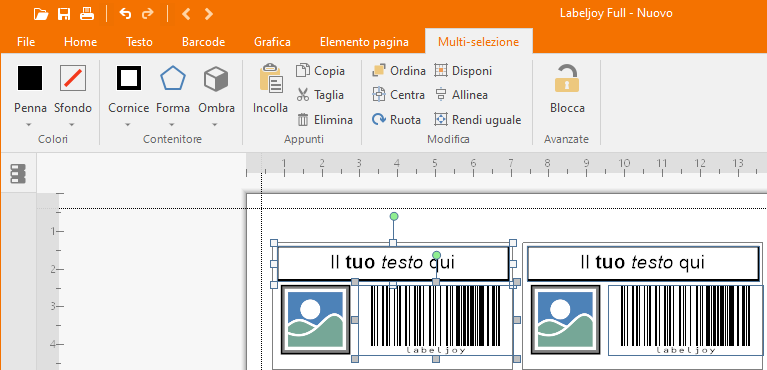Save the label with the floppy disk icon
Screen dimensions: 767x370
click(64, 14)
